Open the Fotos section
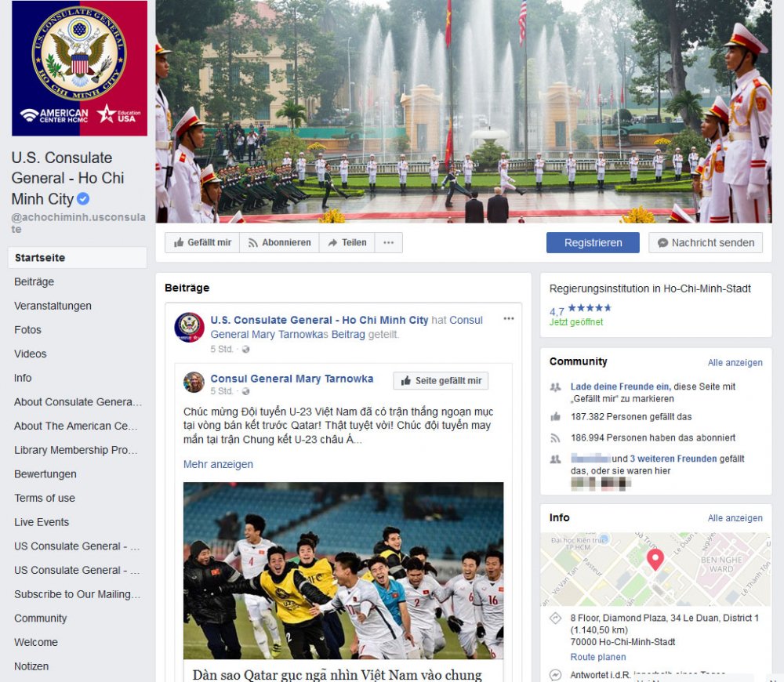This screenshot has height=682, width=784. (27, 329)
